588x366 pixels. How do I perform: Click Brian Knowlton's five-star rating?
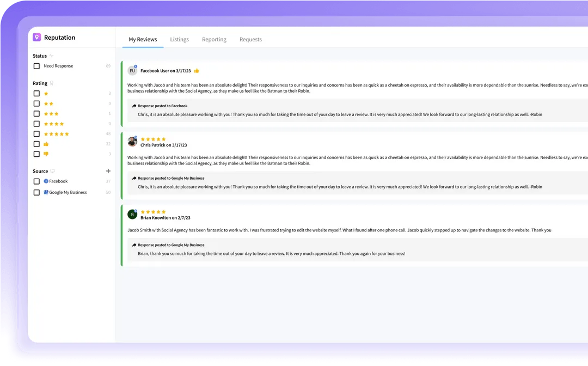[153, 212]
